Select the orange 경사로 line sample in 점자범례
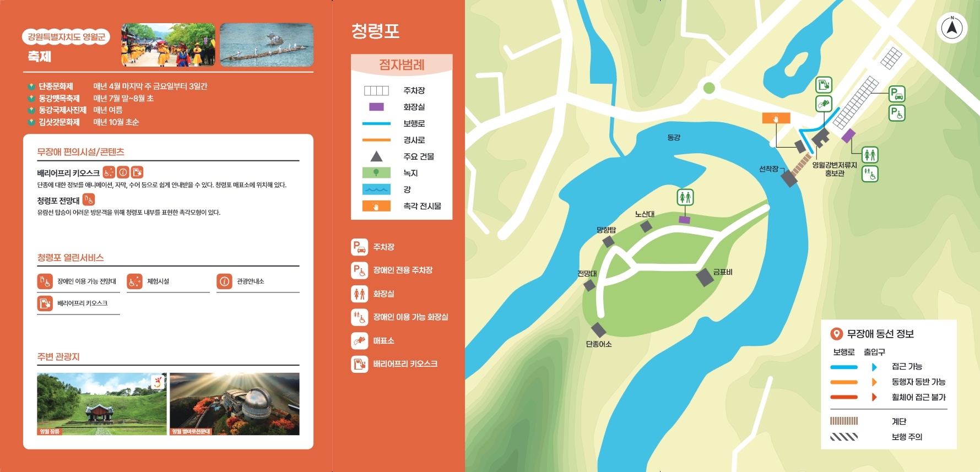 coord(376,140)
